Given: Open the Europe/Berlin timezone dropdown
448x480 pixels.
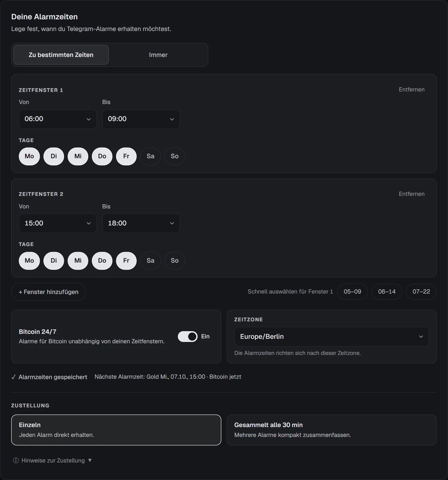Looking at the screenshot, I should pos(331,337).
